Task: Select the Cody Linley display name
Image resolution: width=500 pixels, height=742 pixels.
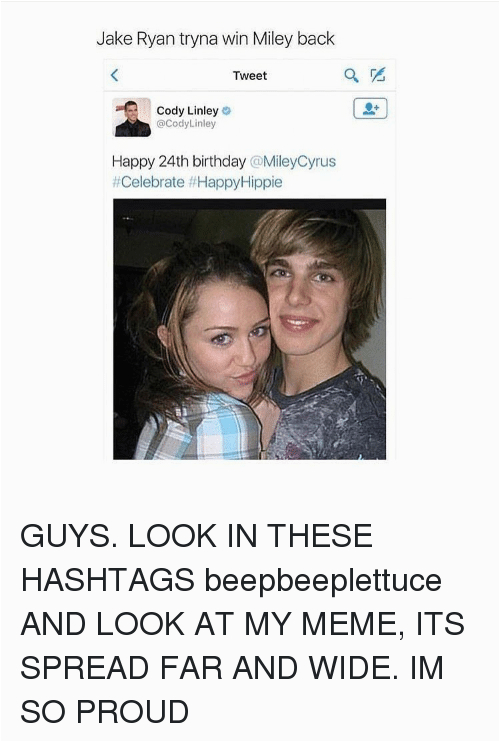Action: pyautogui.click(x=187, y=111)
